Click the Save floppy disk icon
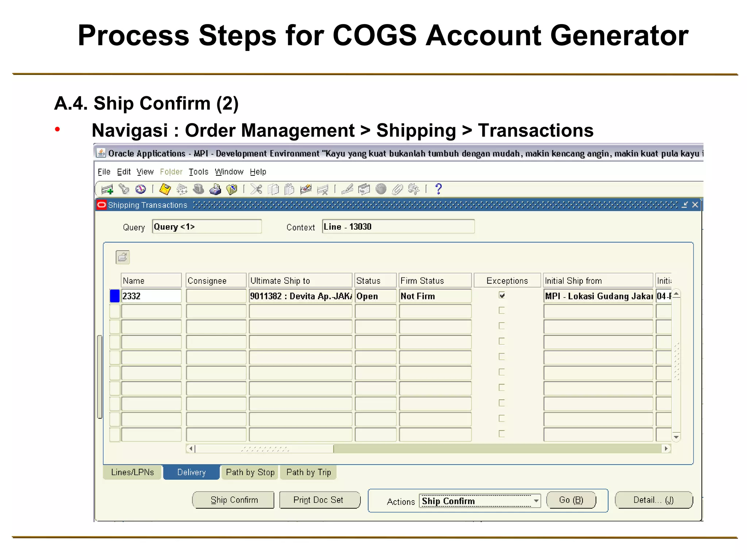 [x=165, y=189]
